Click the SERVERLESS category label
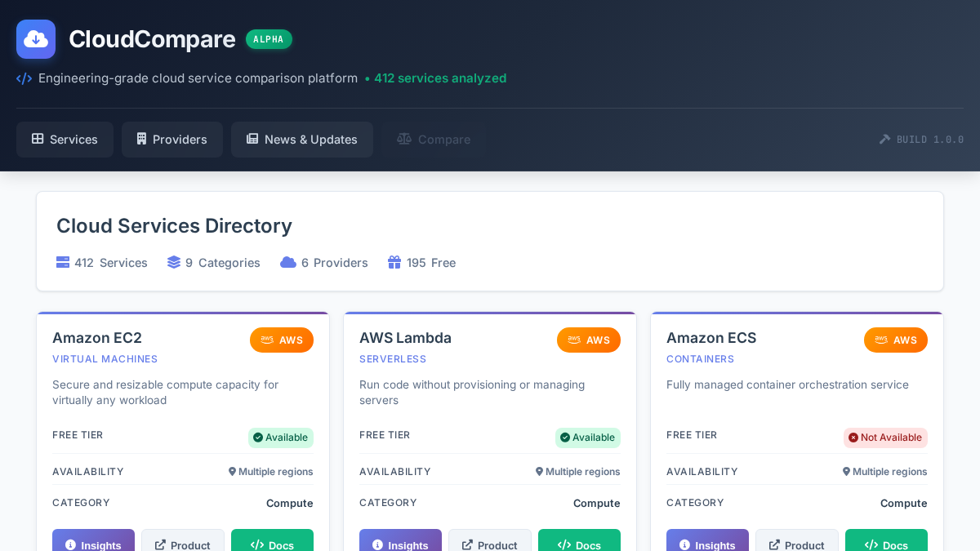Screen dimensions: 980x551 (x=393, y=359)
